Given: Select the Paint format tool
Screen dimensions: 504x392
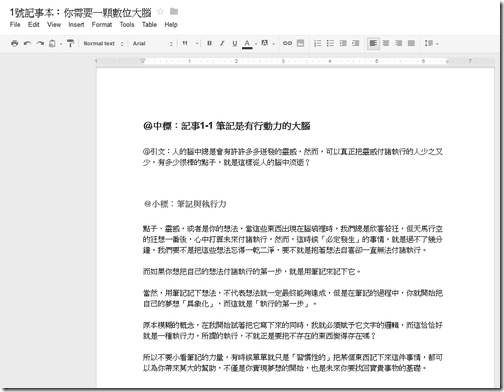Looking at the screenshot, I should pos(70,43).
